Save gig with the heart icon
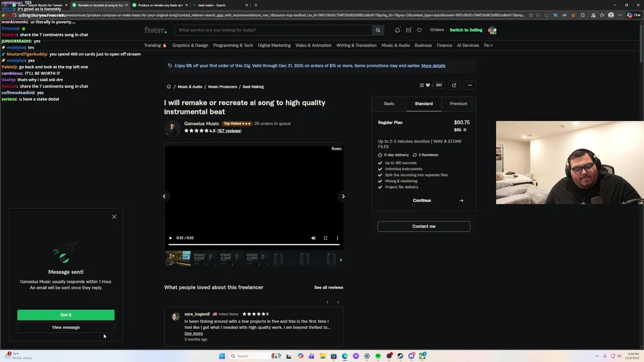The image size is (644, 362). 428,85
